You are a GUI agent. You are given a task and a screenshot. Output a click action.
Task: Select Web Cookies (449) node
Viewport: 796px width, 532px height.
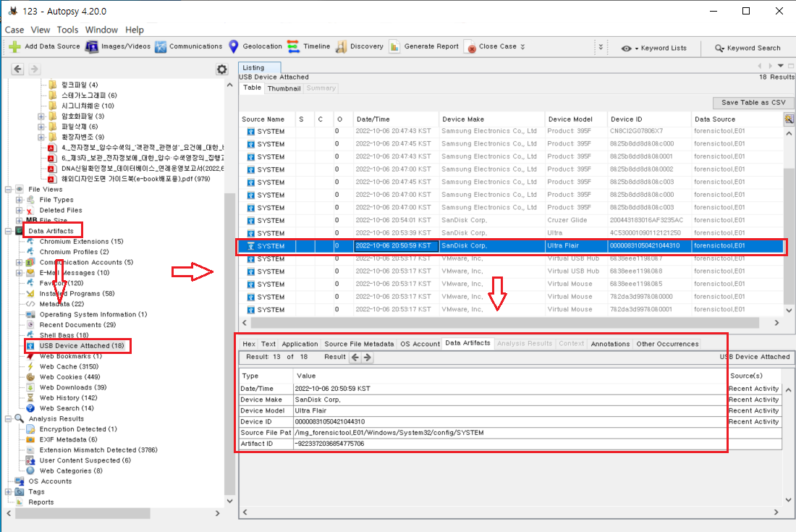click(69, 377)
